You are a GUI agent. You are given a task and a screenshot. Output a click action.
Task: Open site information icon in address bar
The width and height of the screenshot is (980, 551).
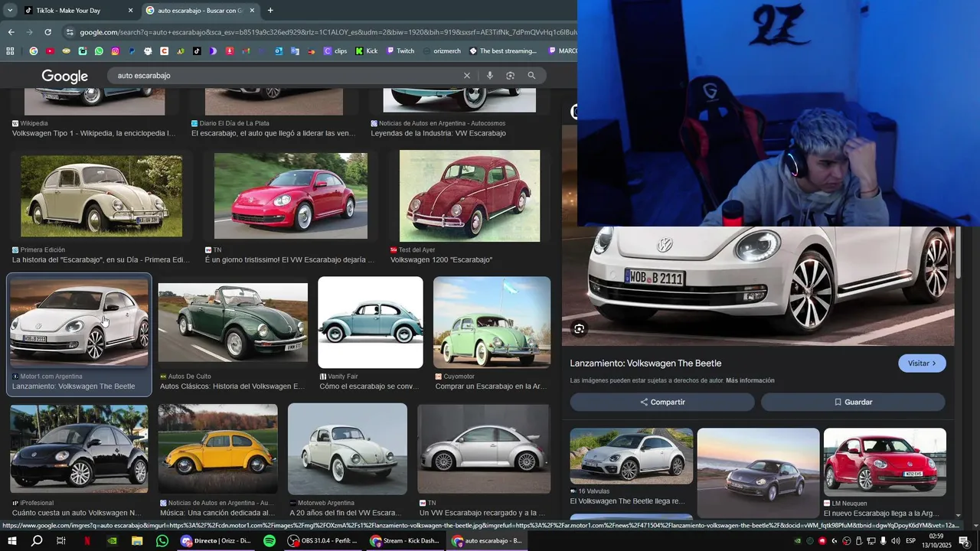pyautogui.click(x=70, y=32)
